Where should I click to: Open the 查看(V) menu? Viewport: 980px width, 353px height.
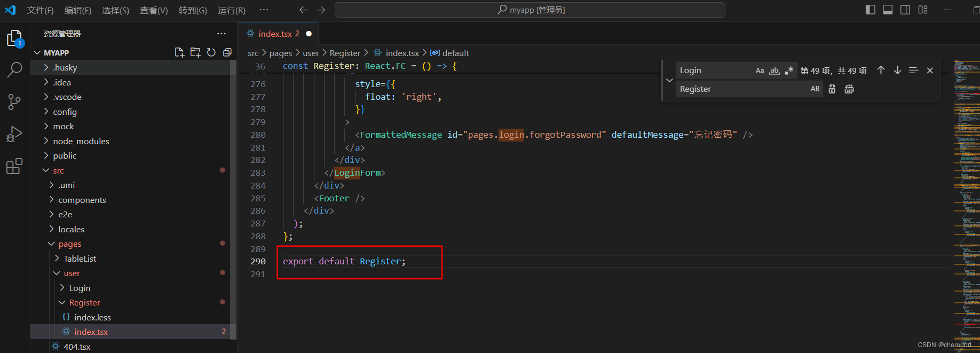(x=154, y=10)
